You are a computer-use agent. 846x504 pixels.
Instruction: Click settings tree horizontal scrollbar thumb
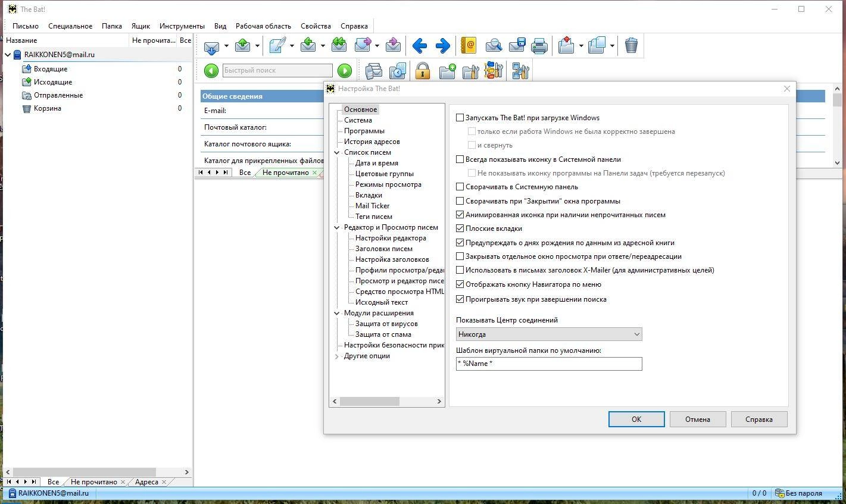[370, 402]
